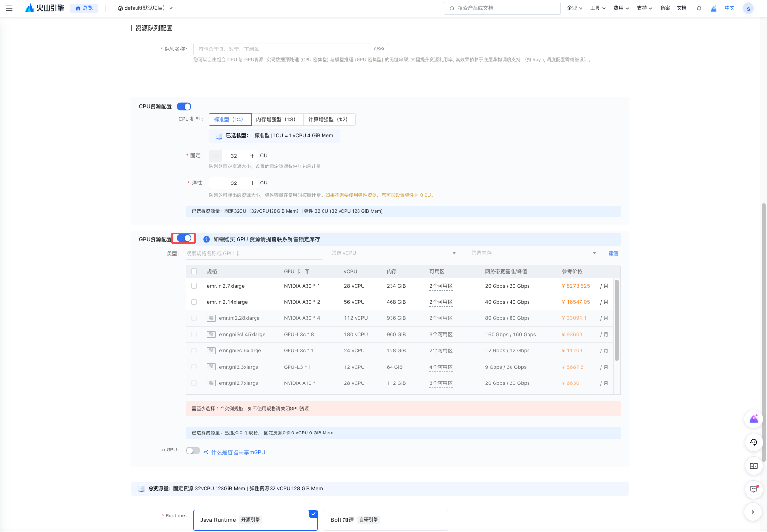Check the emr.ini2.14xlarge row checkbox
The image size is (767, 532).
pyautogui.click(x=194, y=302)
